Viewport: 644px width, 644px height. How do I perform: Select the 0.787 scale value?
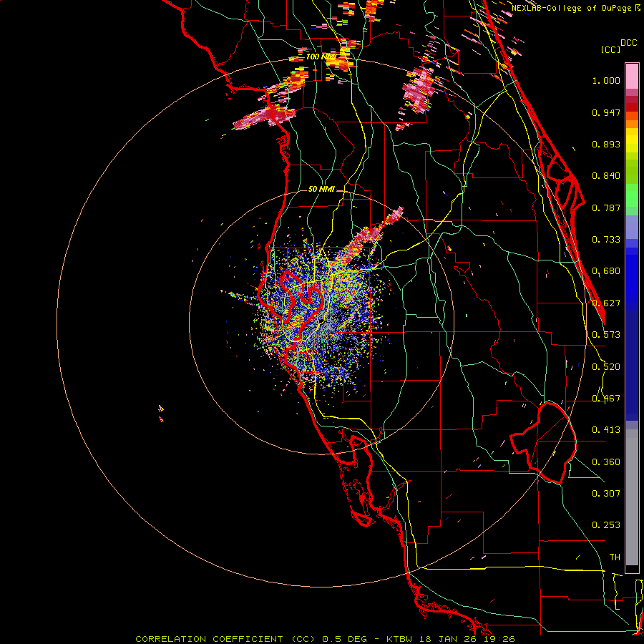coord(606,208)
